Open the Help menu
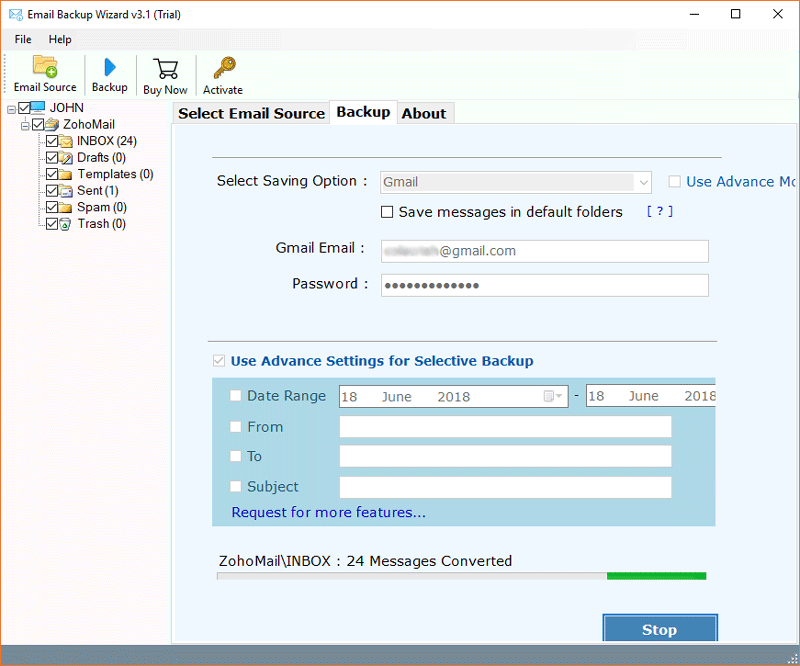 click(x=60, y=39)
